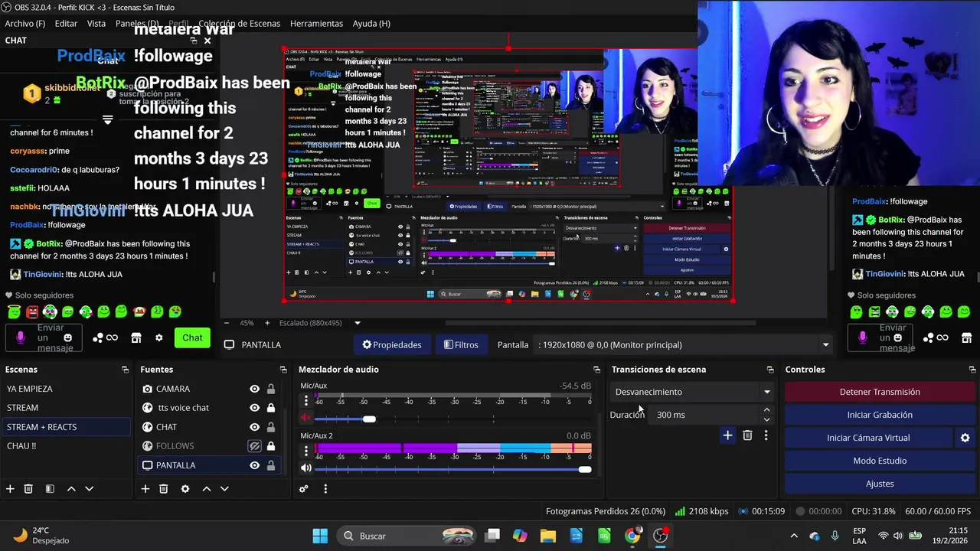
Task: Float the Mezclador de audio dock
Action: click(x=596, y=370)
